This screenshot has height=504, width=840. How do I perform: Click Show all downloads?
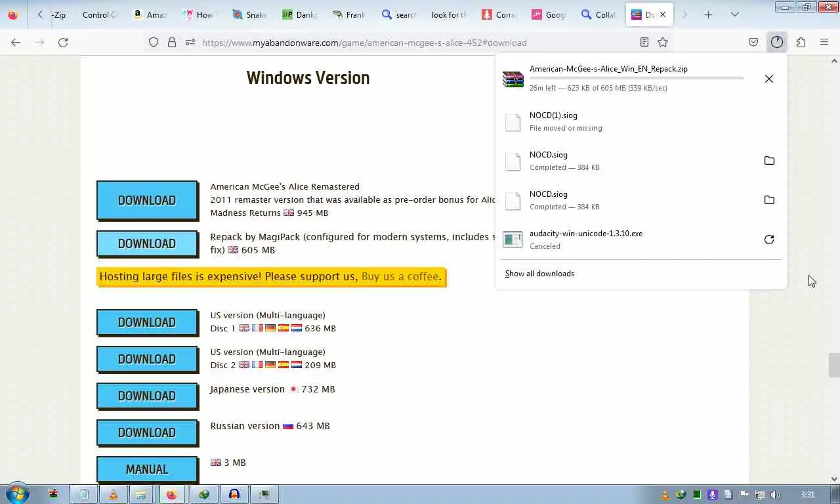click(539, 274)
